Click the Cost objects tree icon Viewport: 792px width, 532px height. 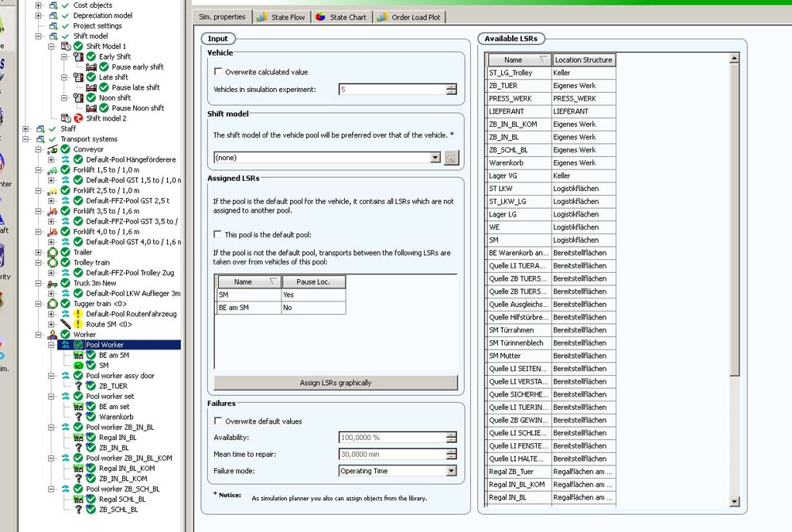53,5
